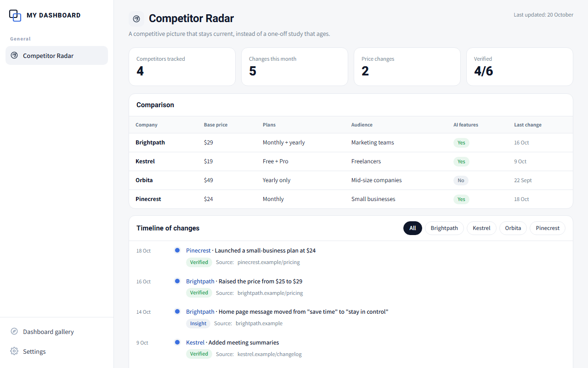Click the timeline dot for 14 Oct

(x=177, y=311)
